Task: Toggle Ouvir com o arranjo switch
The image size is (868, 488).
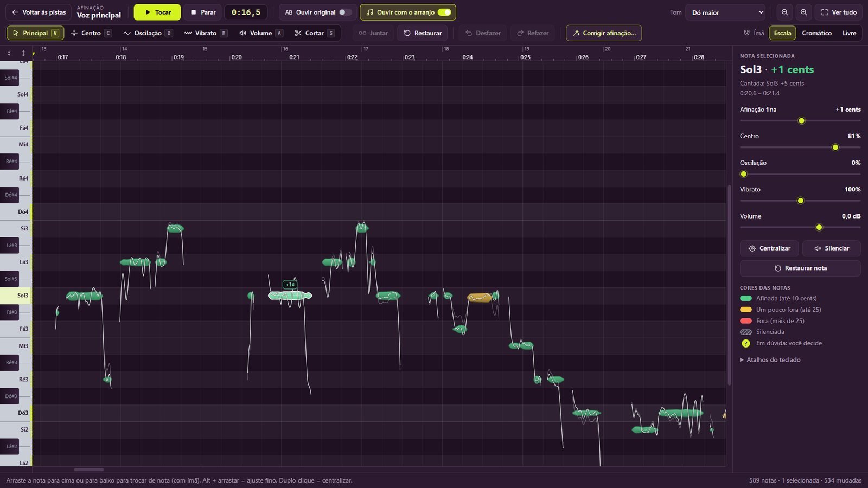Action: click(x=444, y=12)
